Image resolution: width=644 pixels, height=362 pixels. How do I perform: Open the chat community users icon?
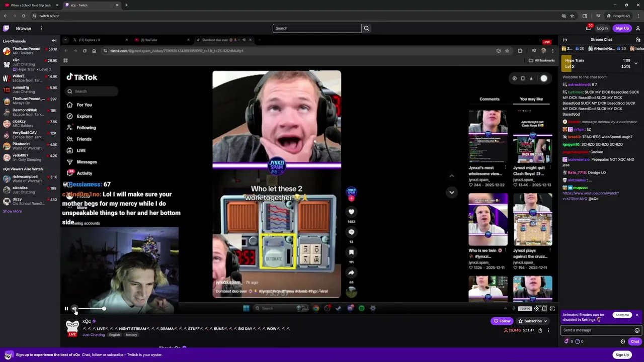coord(637,40)
